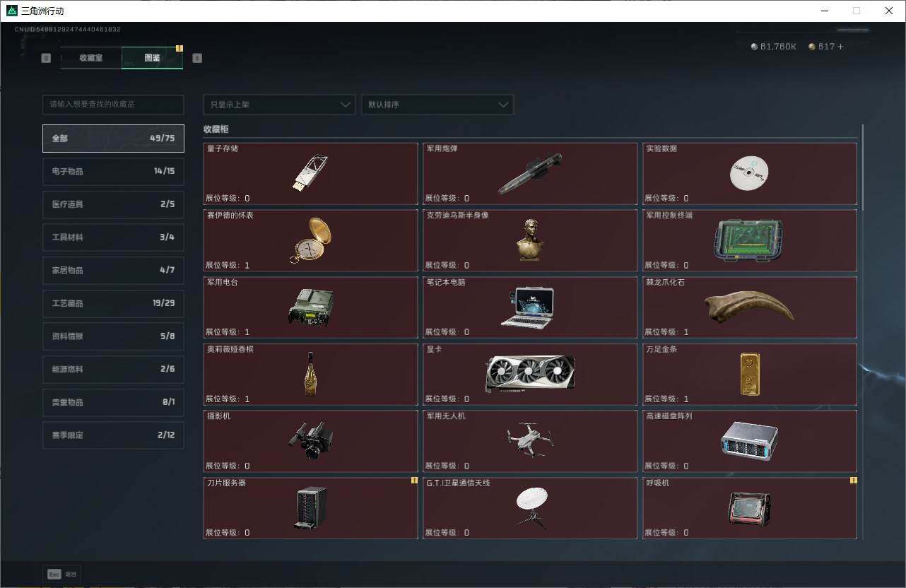The width and height of the screenshot is (906, 588).
Task: Focus the collectible search field
Action: [113, 105]
